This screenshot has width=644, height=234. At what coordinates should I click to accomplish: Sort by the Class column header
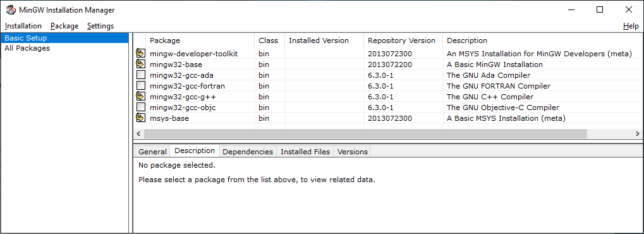269,40
